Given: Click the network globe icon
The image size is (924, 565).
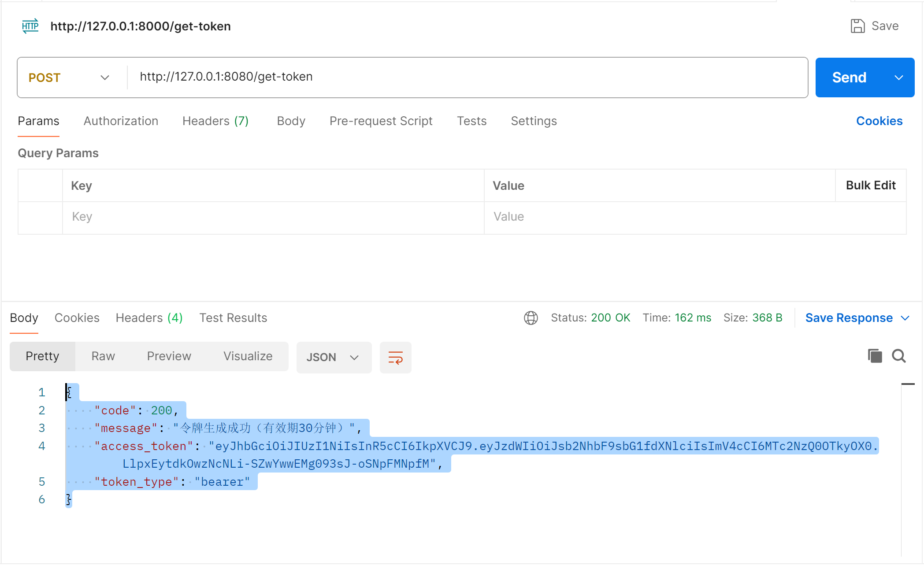Looking at the screenshot, I should point(531,318).
